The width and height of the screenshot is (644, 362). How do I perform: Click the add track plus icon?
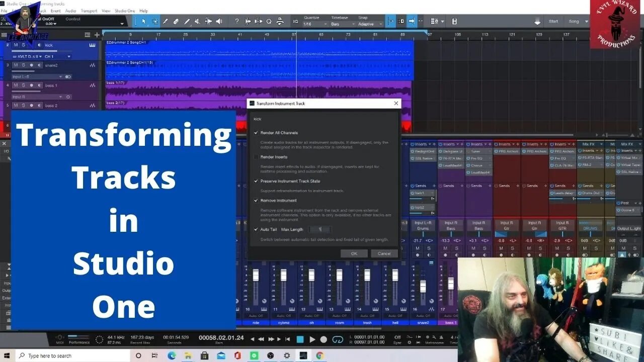click(x=97, y=35)
